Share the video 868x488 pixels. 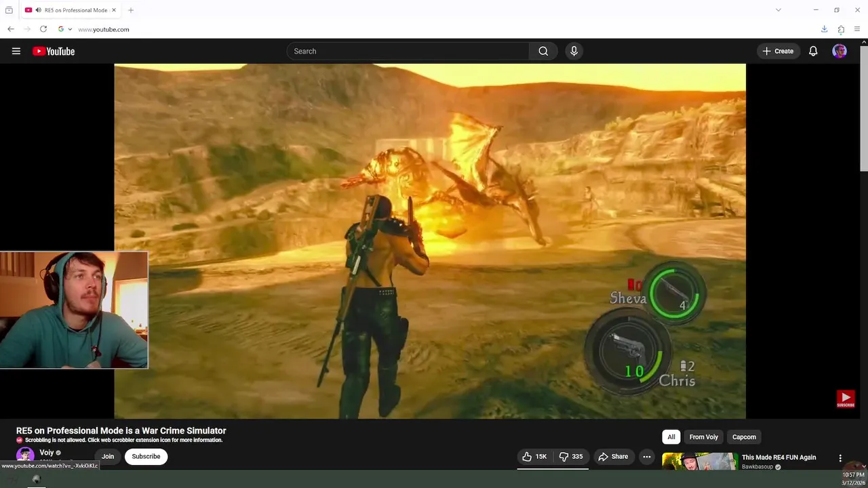click(x=613, y=456)
